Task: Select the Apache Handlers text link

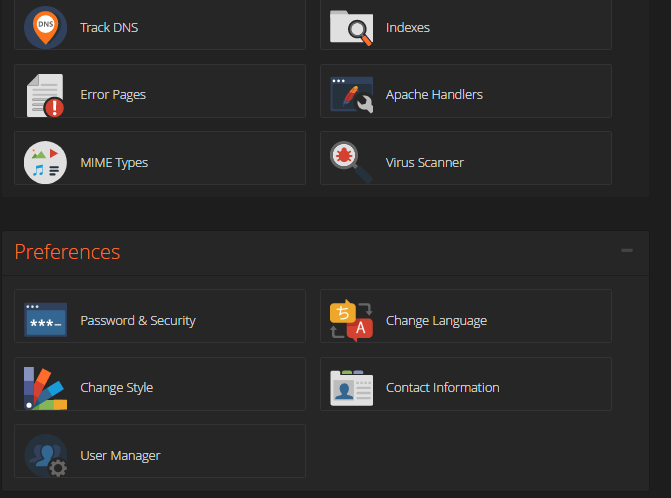Action: (434, 95)
